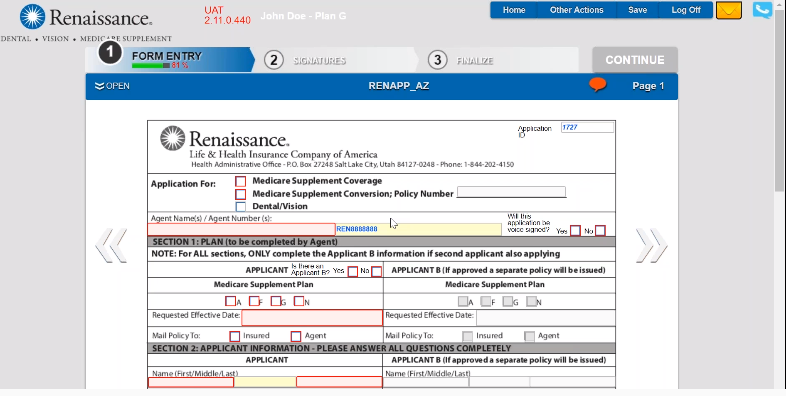Click the Applicant last name field
This screenshot has height=396, width=793.
pyautogui.click(x=339, y=382)
